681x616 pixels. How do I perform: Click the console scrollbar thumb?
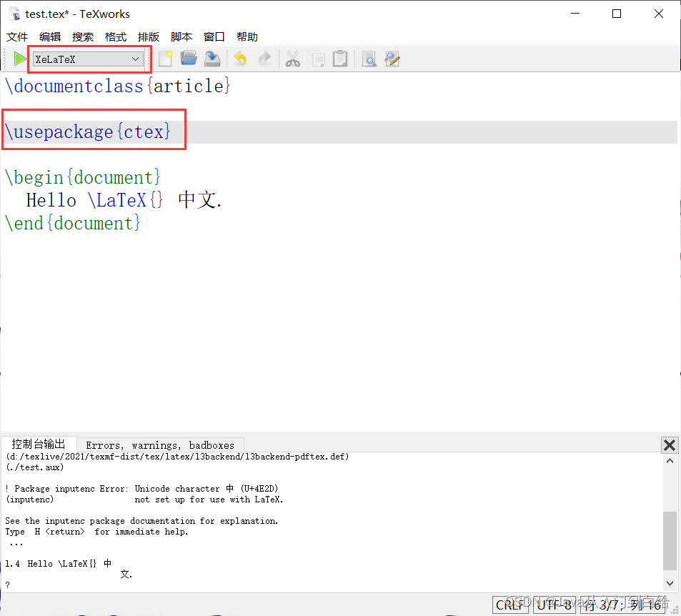point(670,540)
